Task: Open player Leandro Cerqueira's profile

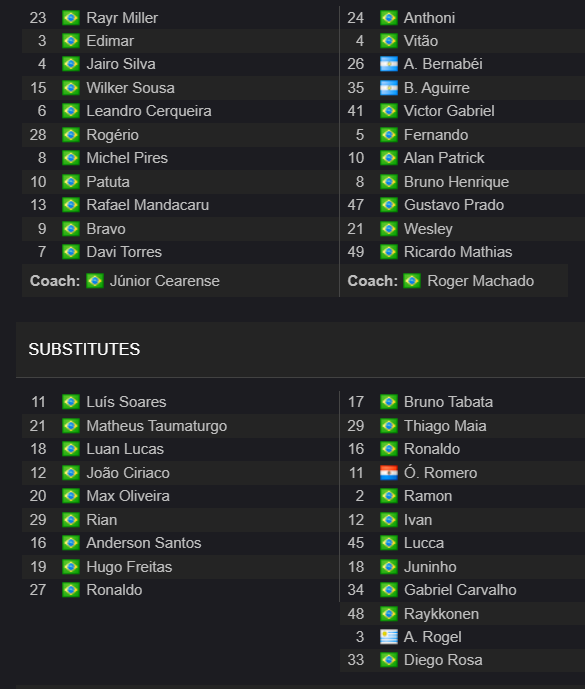Action: click(149, 111)
